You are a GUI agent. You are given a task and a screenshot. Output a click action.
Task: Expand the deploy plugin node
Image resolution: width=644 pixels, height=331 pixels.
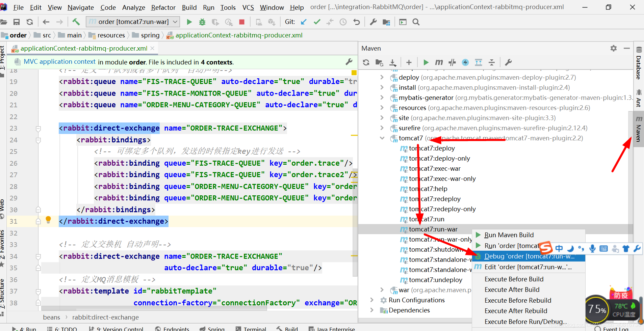pos(382,77)
